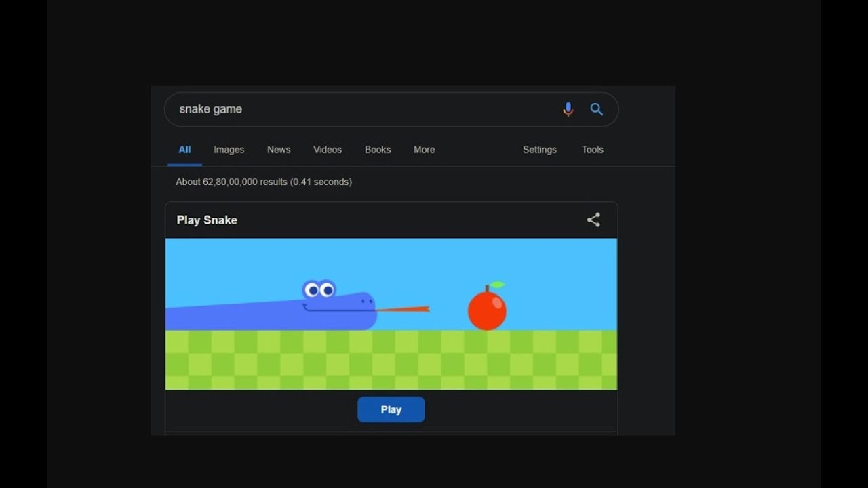The height and width of the screenshot is (488, 868).
Task: Open the search Tools option
Action: click(593, 150)
